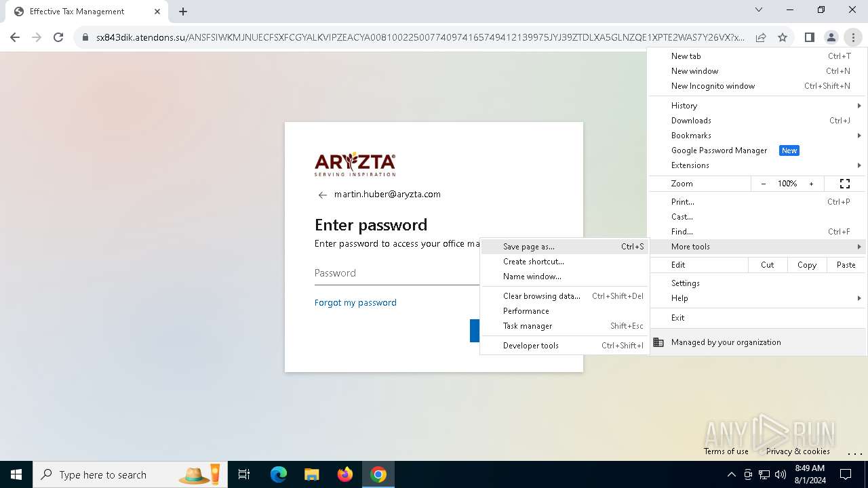The height and width of the screenshot is (488, 868).
Task: Close the Effective Tax Management tab
Action: (157, 12)
